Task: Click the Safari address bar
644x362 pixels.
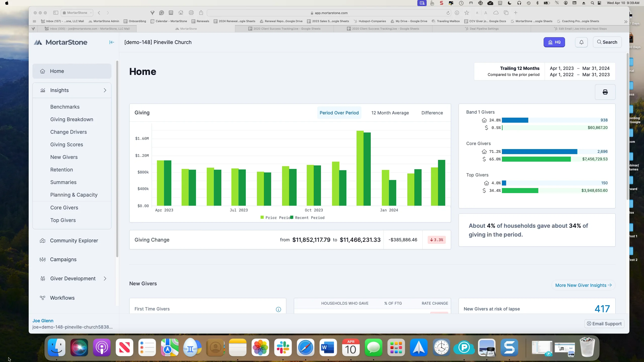Action: (329, 13)
